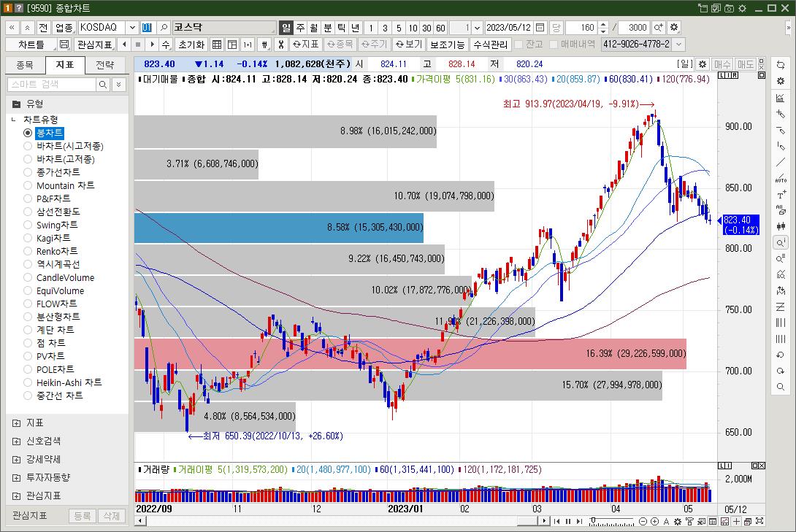Click the stepper up arrow beside 160

[x=603, y=24]
